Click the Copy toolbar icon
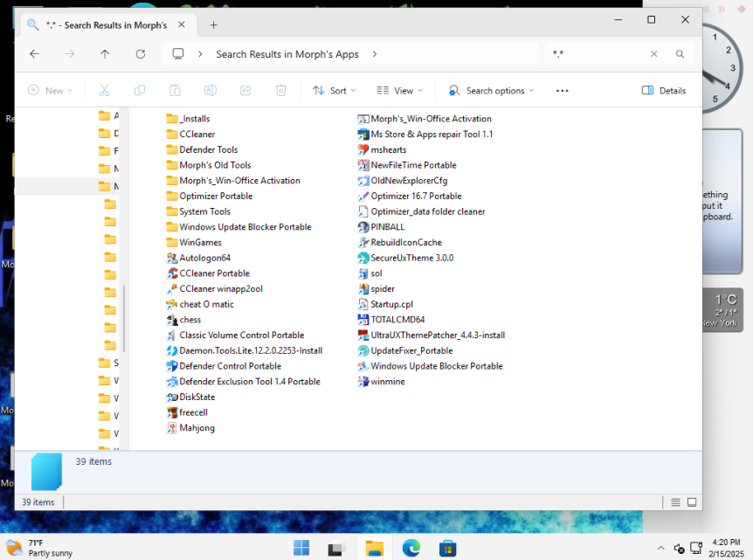Viewport: 753px width, 560px height. pos(140,90)
